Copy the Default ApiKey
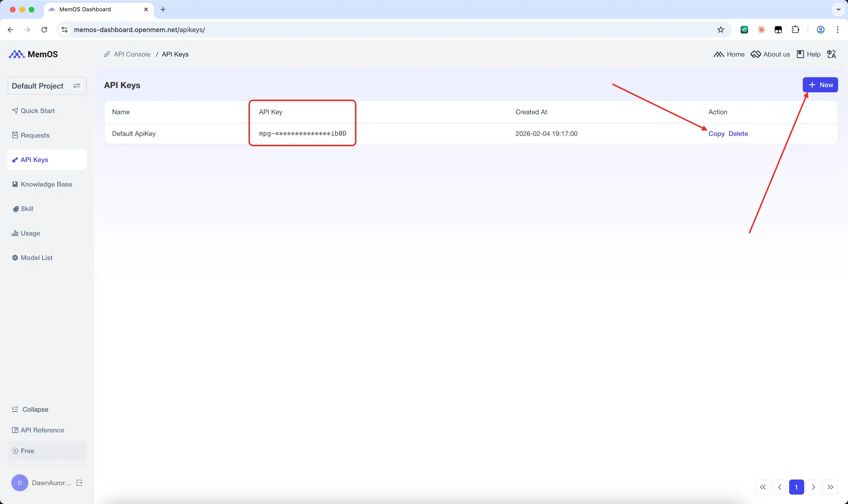The height and width of the screenshot is (504, 848). 716,134
